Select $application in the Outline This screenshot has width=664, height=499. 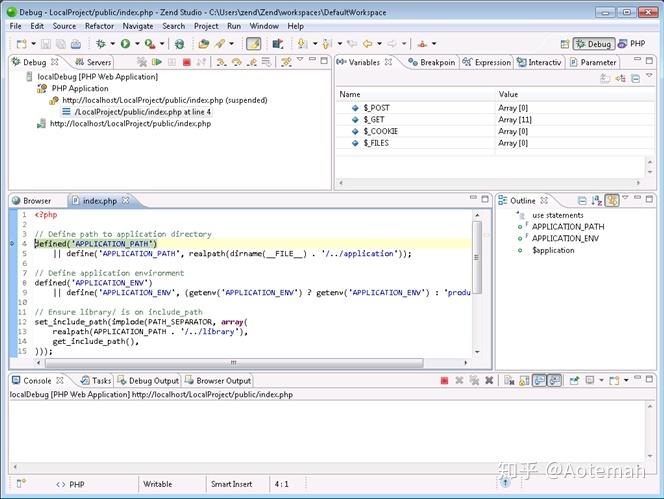pyautogui.click(x=553, y=250)
